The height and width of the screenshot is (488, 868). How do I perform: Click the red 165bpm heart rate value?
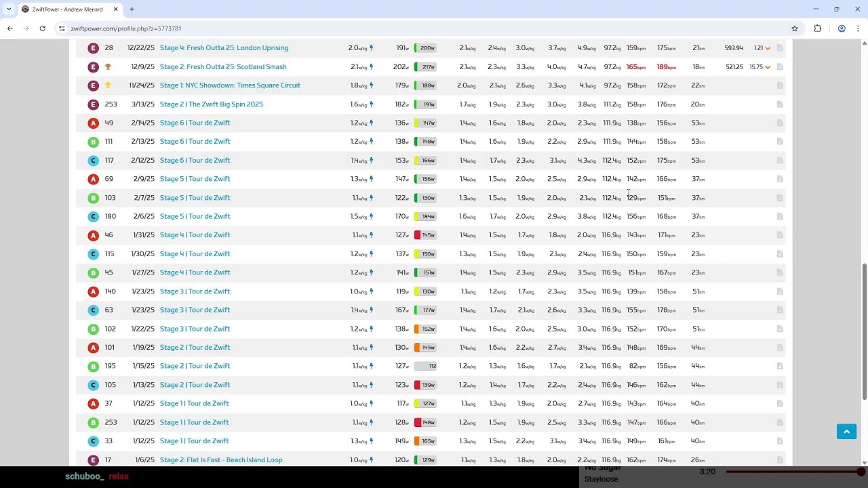point(636,67)
